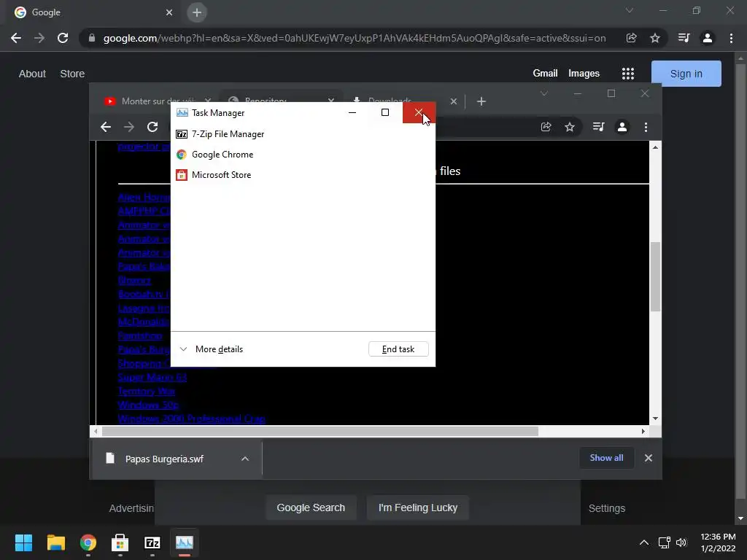
Task: Open the profile icon in outer Chrome toolbar
Action: pyautogui.click(x=708, y=38)
